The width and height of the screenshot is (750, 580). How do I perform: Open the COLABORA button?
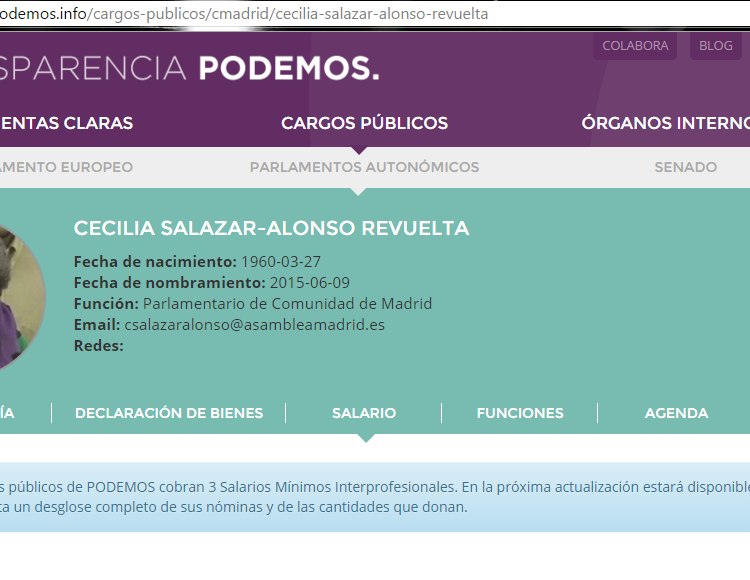point(635,46)
